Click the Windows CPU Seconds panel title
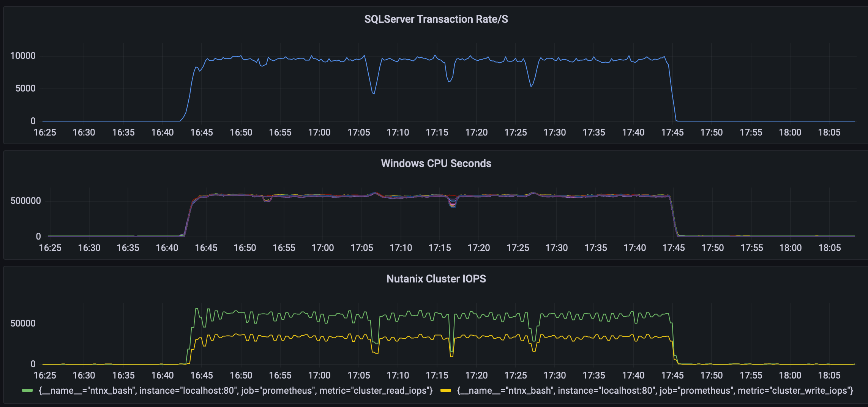The width and height of the screenshot is (868, 407). [436, 163]
